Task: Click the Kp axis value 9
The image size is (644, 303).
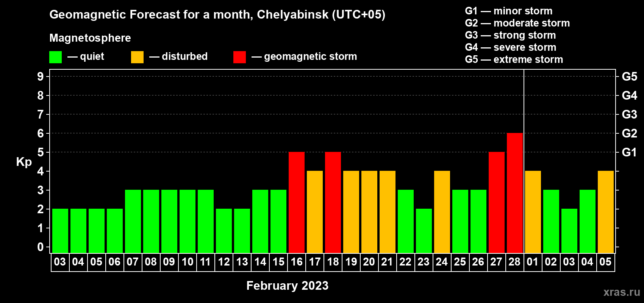Action: [41, 77]
